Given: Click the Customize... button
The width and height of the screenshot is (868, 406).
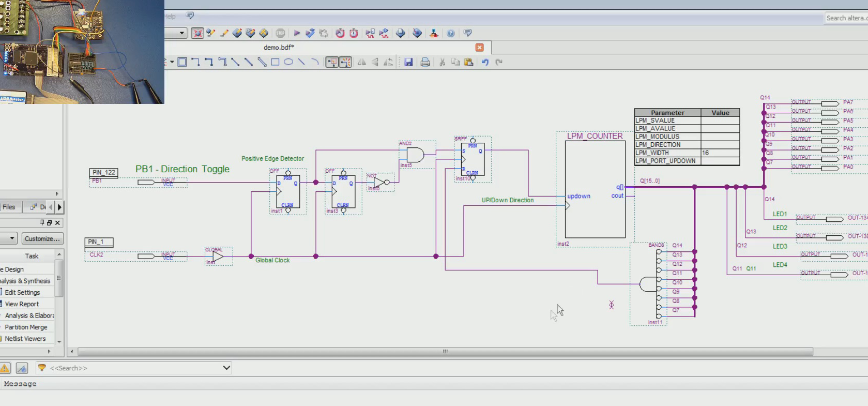Looking at the screenshot, I should pos(42,238).
